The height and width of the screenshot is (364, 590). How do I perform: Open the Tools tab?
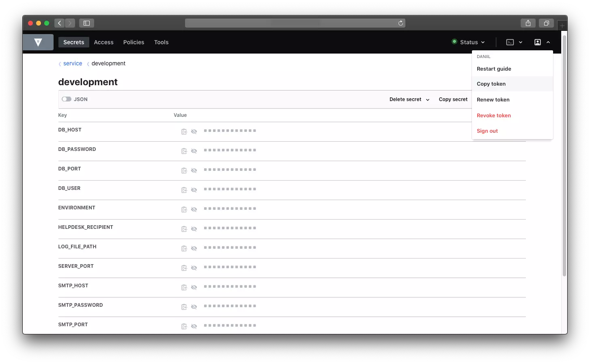point(161,42)
